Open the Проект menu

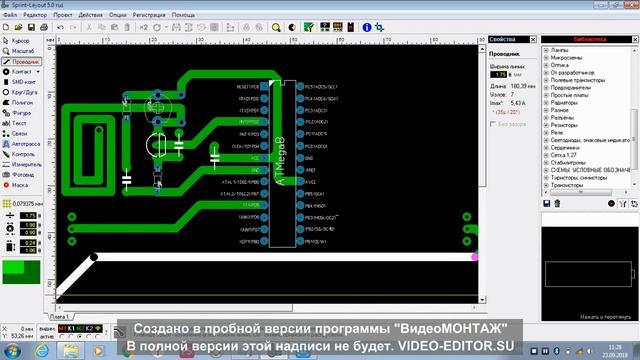(62, 15)
